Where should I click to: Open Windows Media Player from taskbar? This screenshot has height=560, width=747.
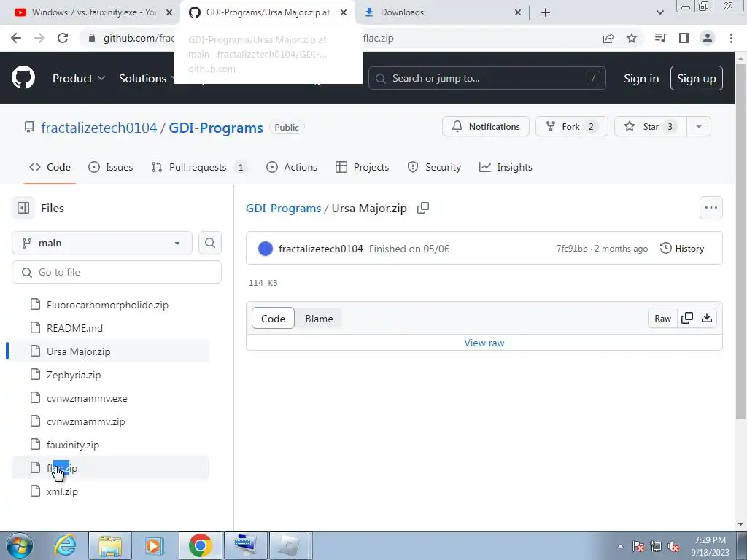pyautogui.click(x=155, y=545)
